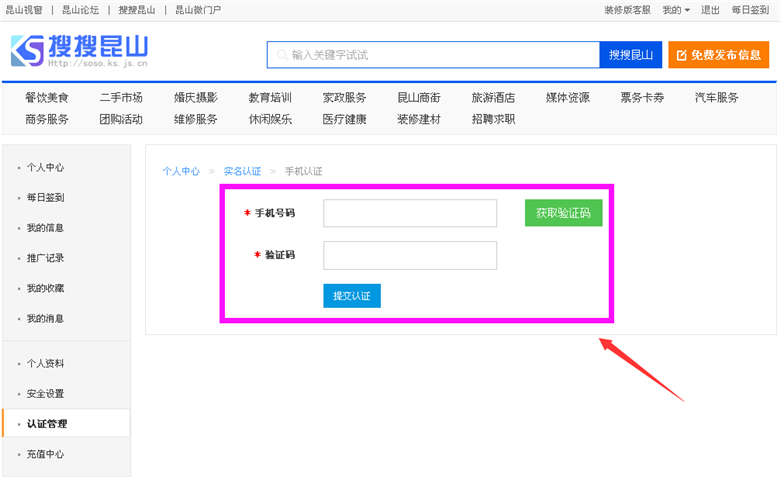Open 我的收藏 in left sidebar
The width and height of the screenshot is (780, 479).
pyautogui.click(x=45, y=288)
